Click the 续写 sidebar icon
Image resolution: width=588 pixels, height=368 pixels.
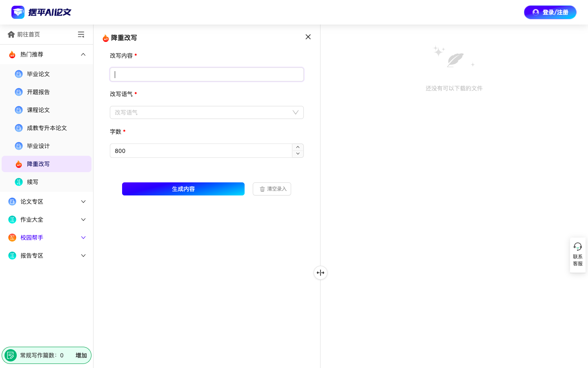pyautogui.click(x=19, y=182)
